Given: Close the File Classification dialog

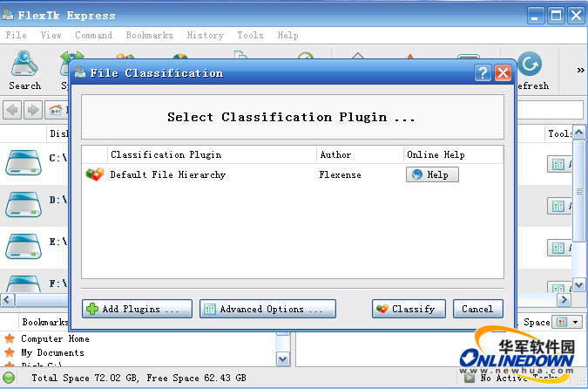Looking at the screenshot, I should 503,73.
